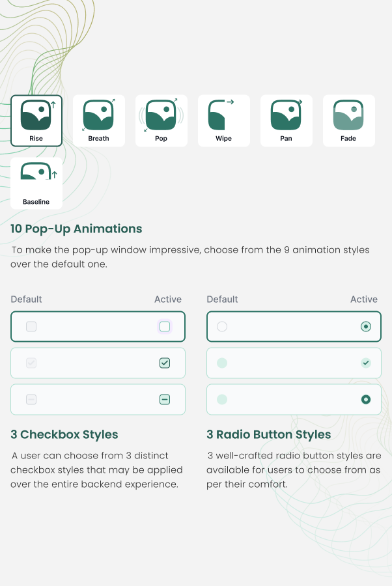The image size is (392, 586).
Task: Uncheck the active checkmark checkbox
Action: (165, 363)
